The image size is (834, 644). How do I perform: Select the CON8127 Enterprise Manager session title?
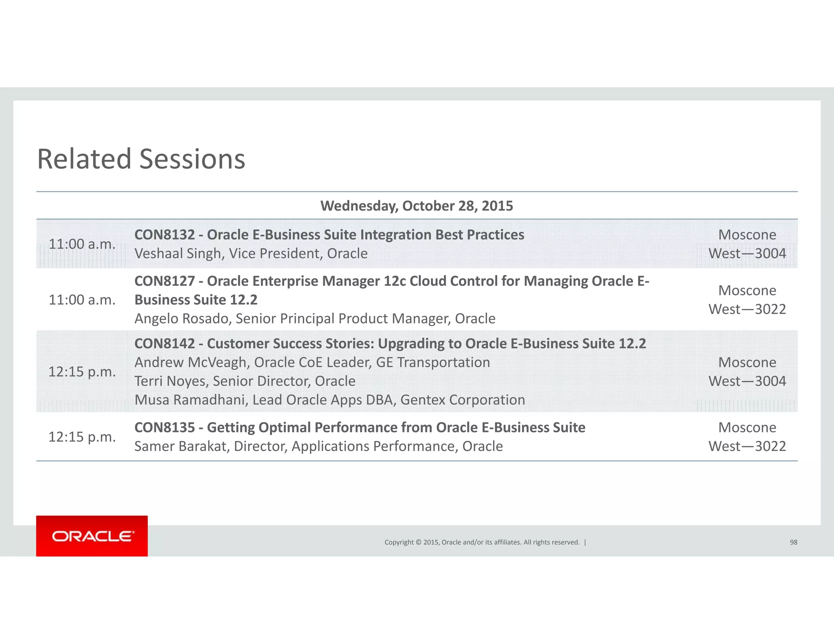(392, 290)
